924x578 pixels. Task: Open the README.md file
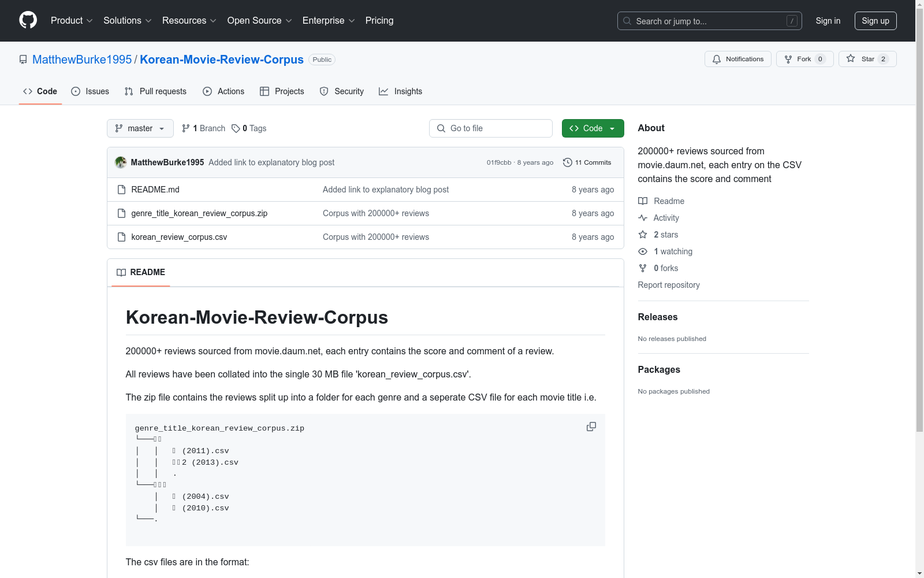click(x=155, y=190)
